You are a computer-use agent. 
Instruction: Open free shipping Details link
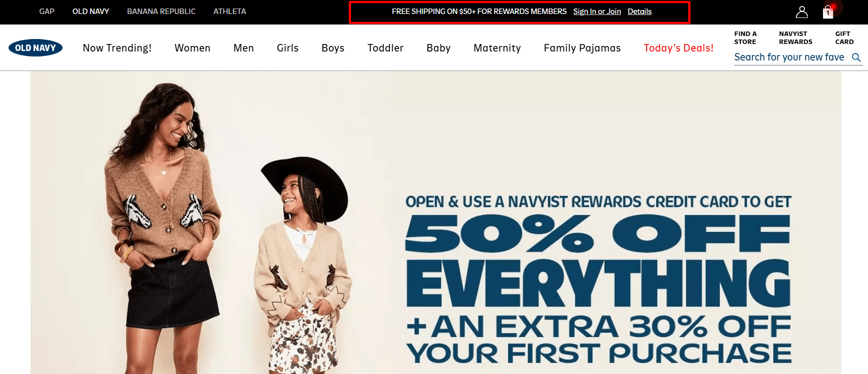(640, 11)
